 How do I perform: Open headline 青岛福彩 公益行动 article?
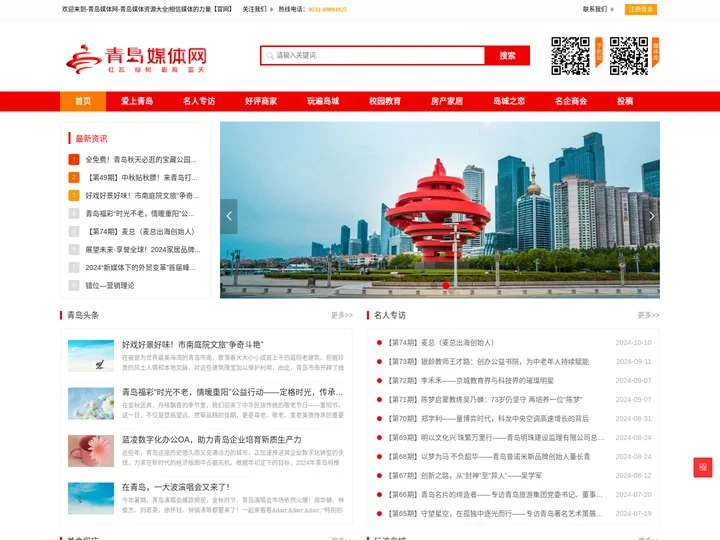pyautogui.click(x=232, y=392)
